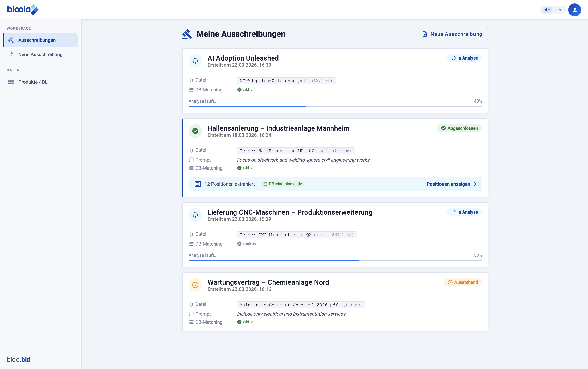Image resolution: width=588 pixels, height=369 pixels.
Task: Click the sync icon on AI Adoption Unleashed
Action: pos(195,61)
